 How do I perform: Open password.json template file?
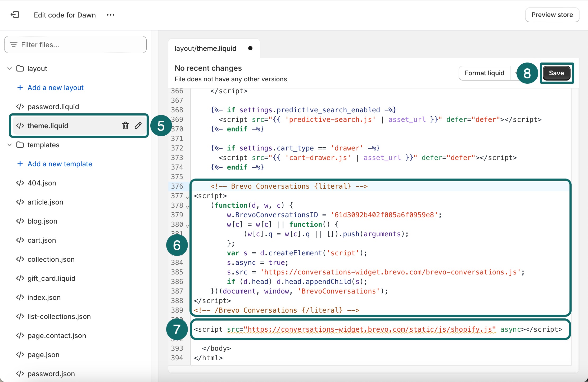[51, 374]
